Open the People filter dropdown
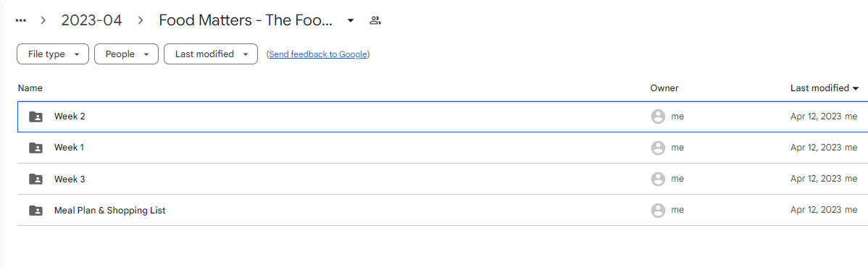868x267 pixels. [126, 54]
